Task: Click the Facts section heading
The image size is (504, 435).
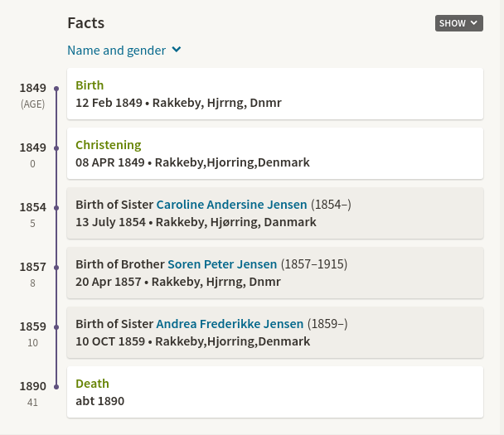Action: 85,23
